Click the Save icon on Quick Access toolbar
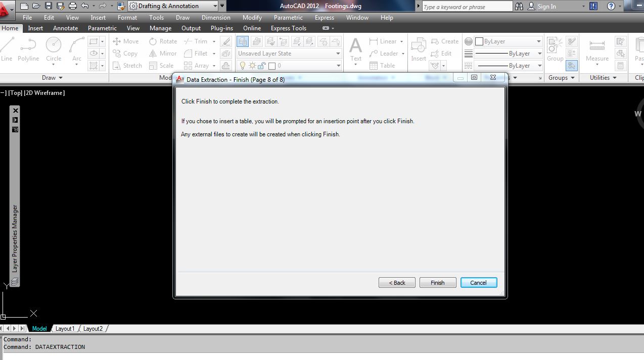Viewport: 644px width, 360px height. (48, 6)
